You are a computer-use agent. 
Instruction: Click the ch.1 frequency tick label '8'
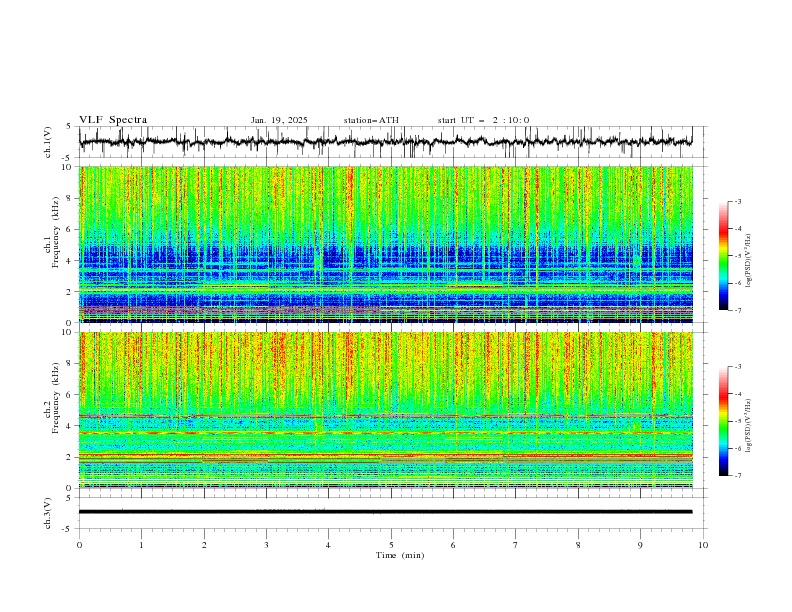[x=70, y=198]
